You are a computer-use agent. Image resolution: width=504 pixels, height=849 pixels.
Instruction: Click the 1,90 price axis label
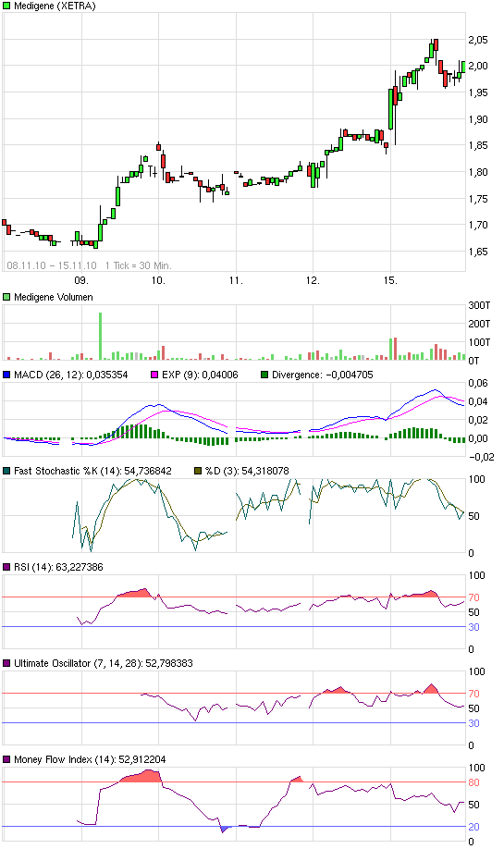coord(478,119)
